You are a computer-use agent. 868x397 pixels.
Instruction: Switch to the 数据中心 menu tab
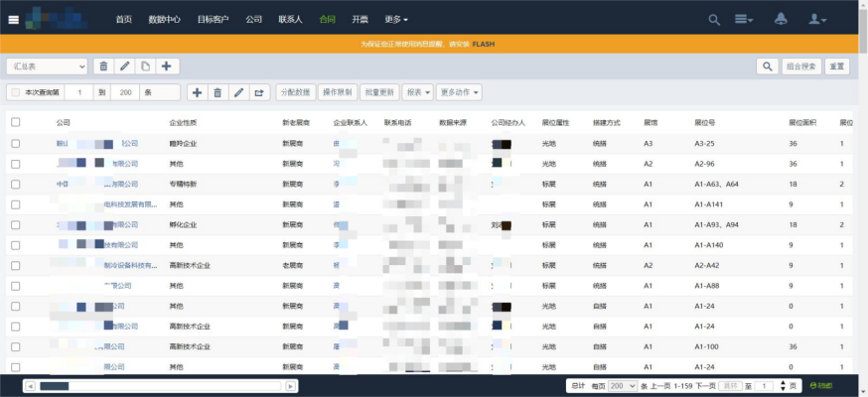[x=164, y=19]
